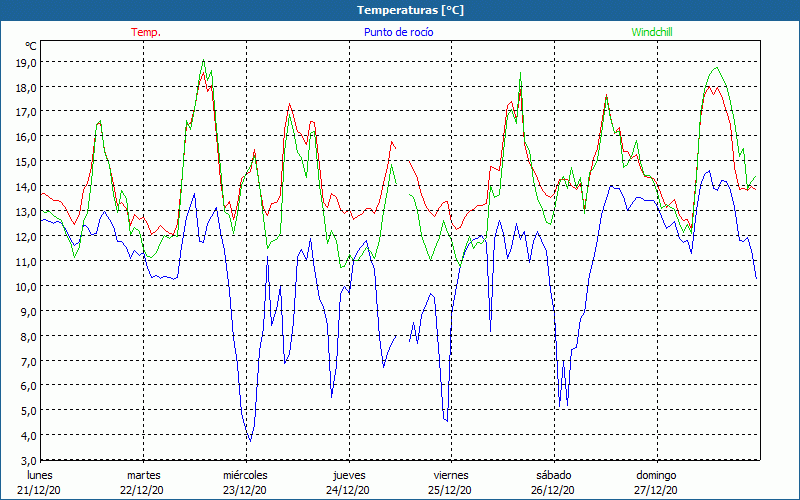The width and height of the screenshot is (800, 500).
Task: Click the viernes day label
Action: pyautogui.click(x=451, y=475)
